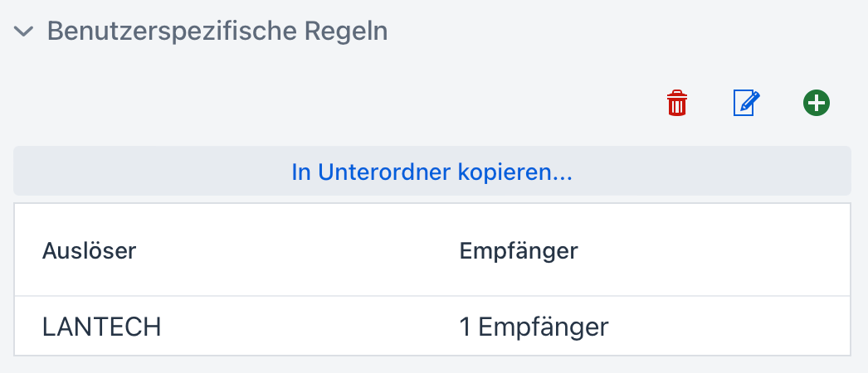Remove rule using the delete icon
868x373 pixels.
pyautogui.click(x=677, y=104)
